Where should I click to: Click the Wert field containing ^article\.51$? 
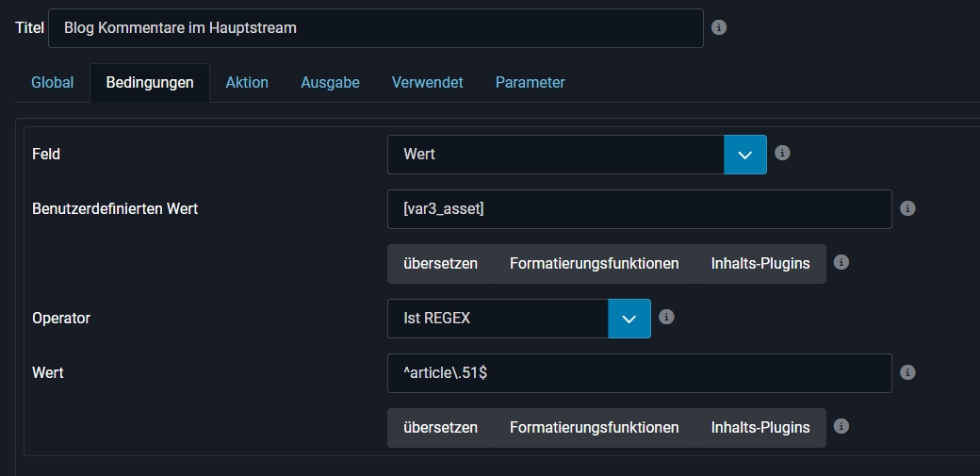coord(639,373)
